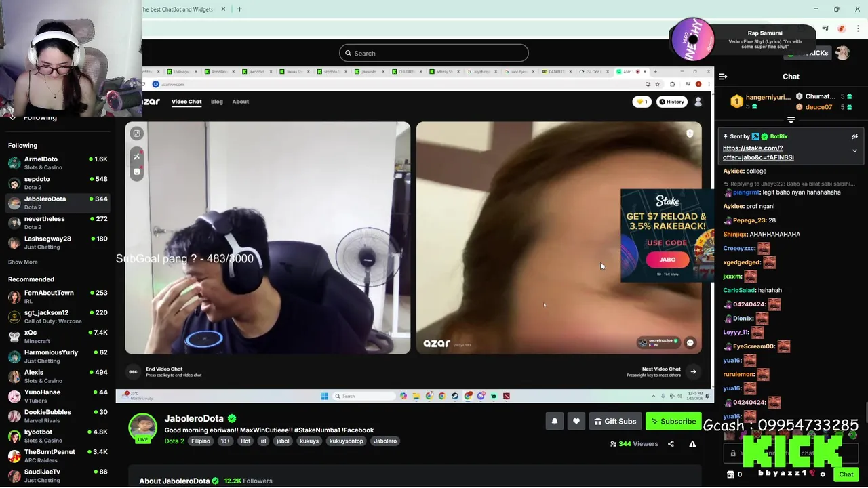Viewport: 868px width, 488px height.
Task: Open YunoHanae recommended channel
Action: [58, 396]
